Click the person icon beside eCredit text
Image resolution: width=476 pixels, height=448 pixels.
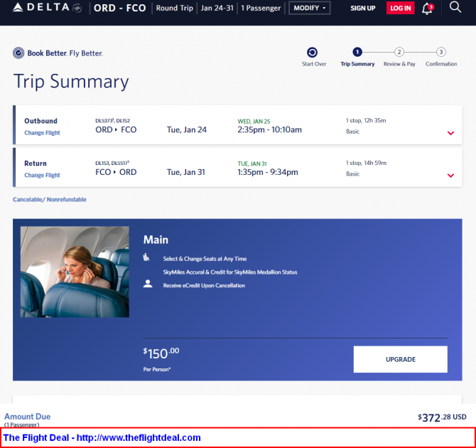tap(148, 284)
